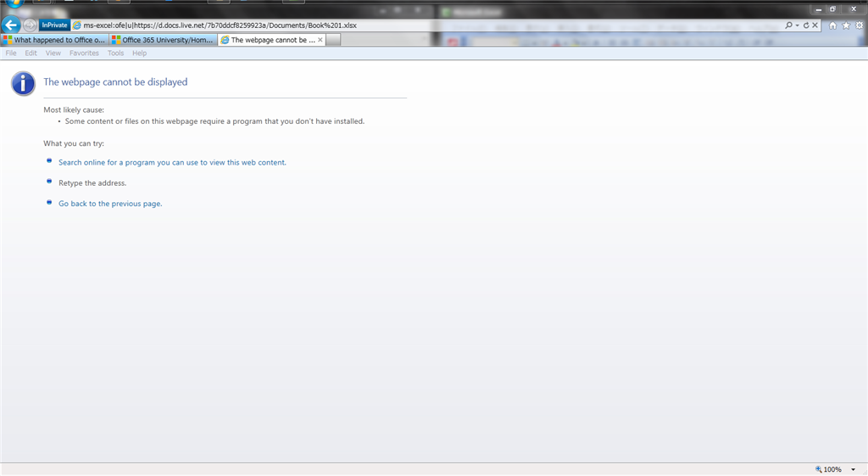Click the Refresh icon in address bar
Viewport: 868px width, 476px height.
[806, 25]
